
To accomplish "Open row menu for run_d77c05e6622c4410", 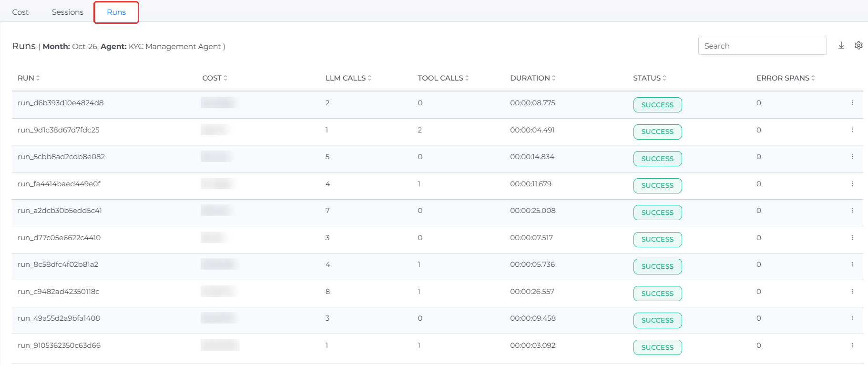I will (852, 238).
